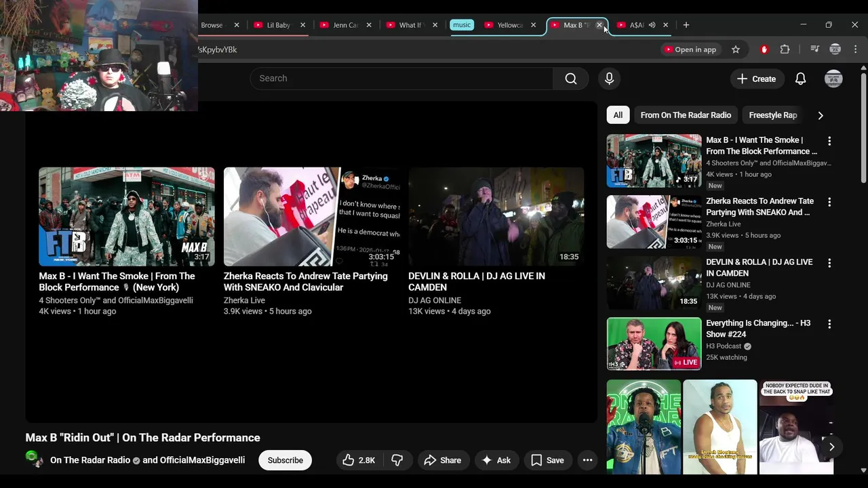
Task: Click Open in app button
Action: (x=690, y=49)
